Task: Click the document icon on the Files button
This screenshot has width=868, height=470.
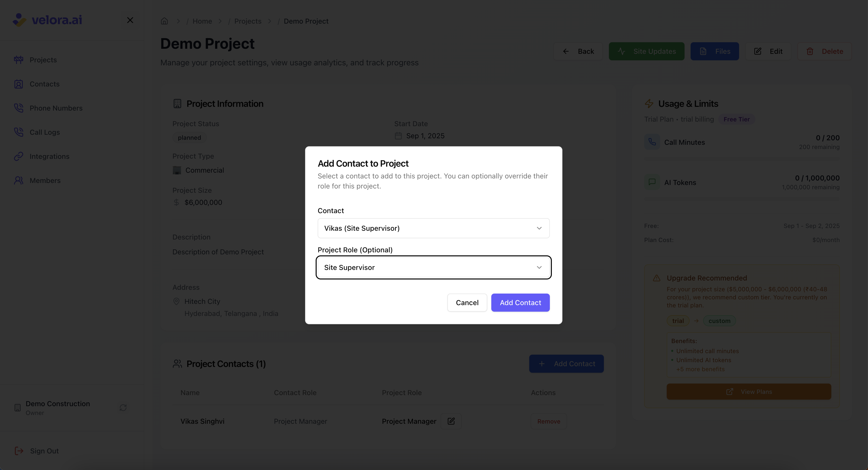Action: [x=703, y=51]
